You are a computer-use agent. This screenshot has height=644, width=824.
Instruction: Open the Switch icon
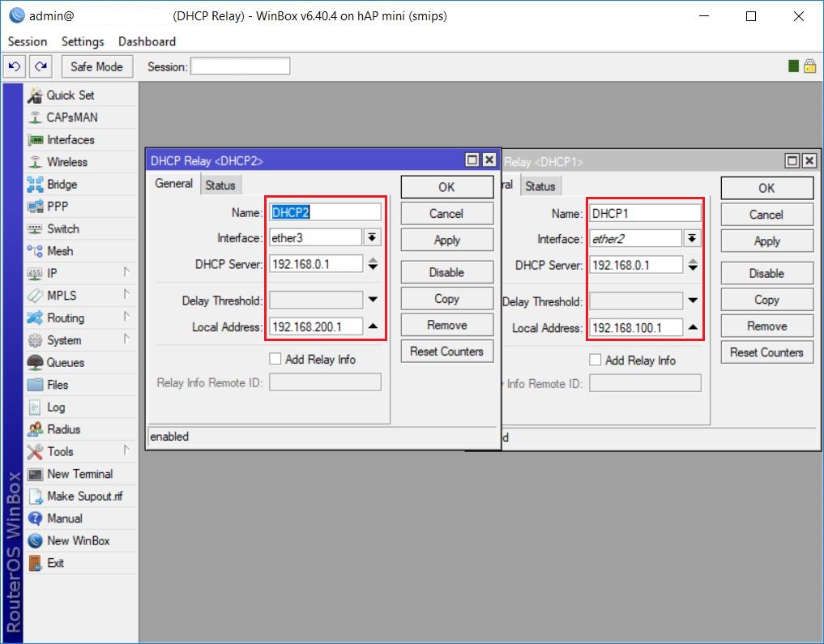coord(35,229)
